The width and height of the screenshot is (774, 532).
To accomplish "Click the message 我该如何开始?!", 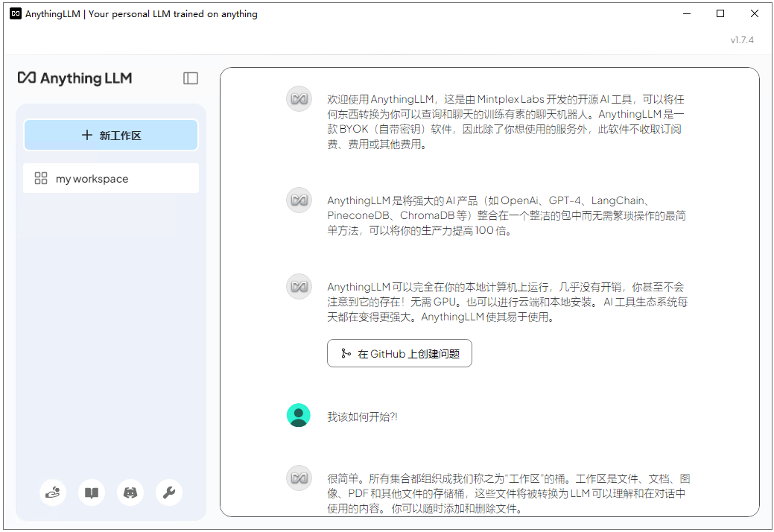I will point(362,417).
